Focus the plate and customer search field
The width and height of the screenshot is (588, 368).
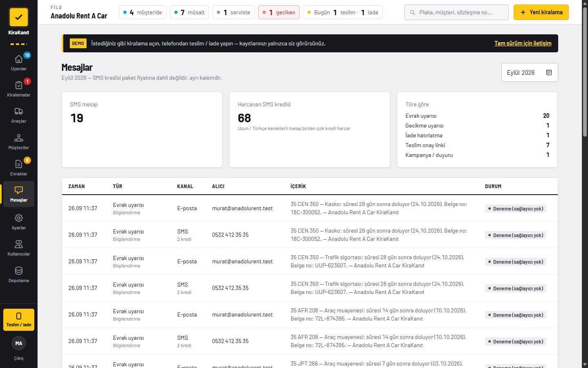457,12
